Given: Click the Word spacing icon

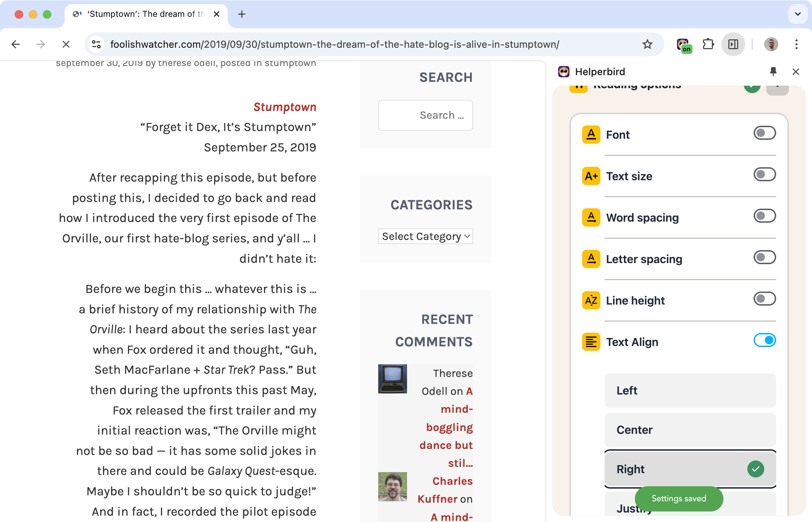Looking at the screenshot, I should tap(591, 217).
